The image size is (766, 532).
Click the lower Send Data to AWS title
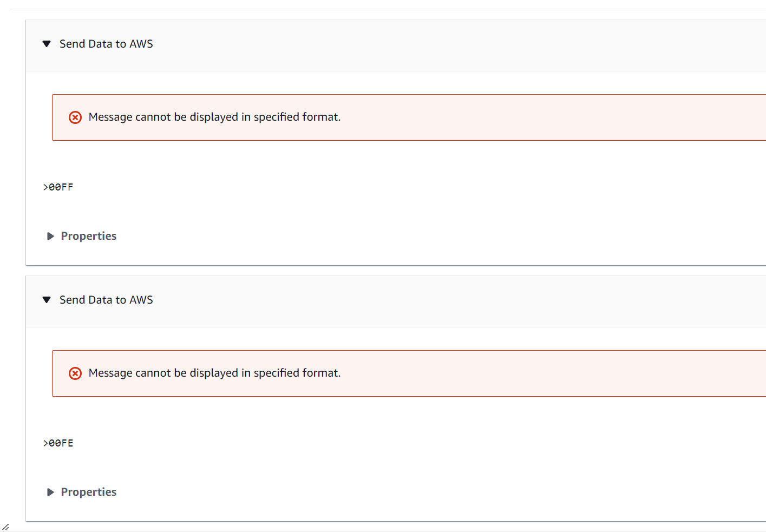pyautogui.click(x=106, y=300)
